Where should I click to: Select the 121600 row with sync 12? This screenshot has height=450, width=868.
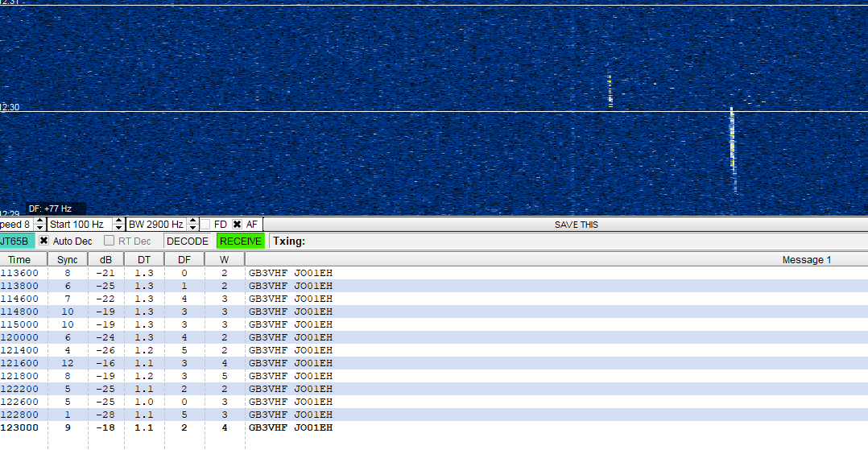pos(290,363)
